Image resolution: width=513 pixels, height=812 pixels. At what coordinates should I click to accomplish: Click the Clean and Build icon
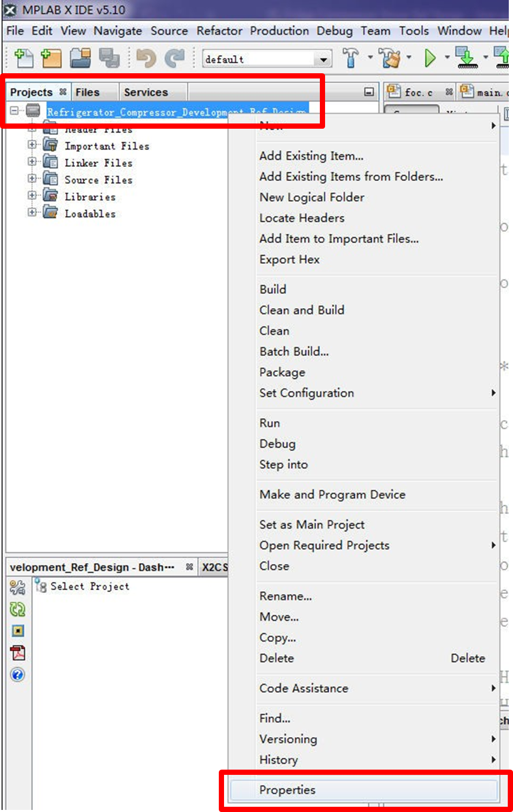pyautogui.click(x=390, y=58)
